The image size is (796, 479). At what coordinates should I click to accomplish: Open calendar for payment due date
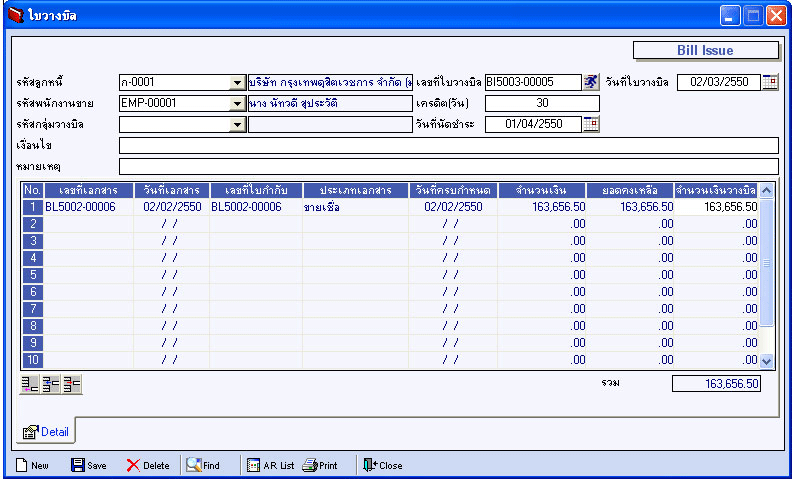[x=591, y=124]
